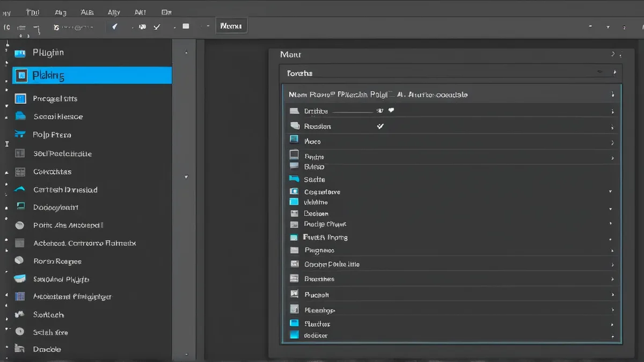Click the cyan icon beside 'Sttacthor'

(x=294, y=323)
